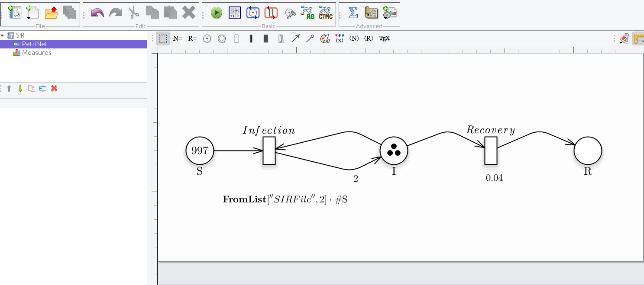Toggle the rectangular selection tool

[x=163, y=38]
